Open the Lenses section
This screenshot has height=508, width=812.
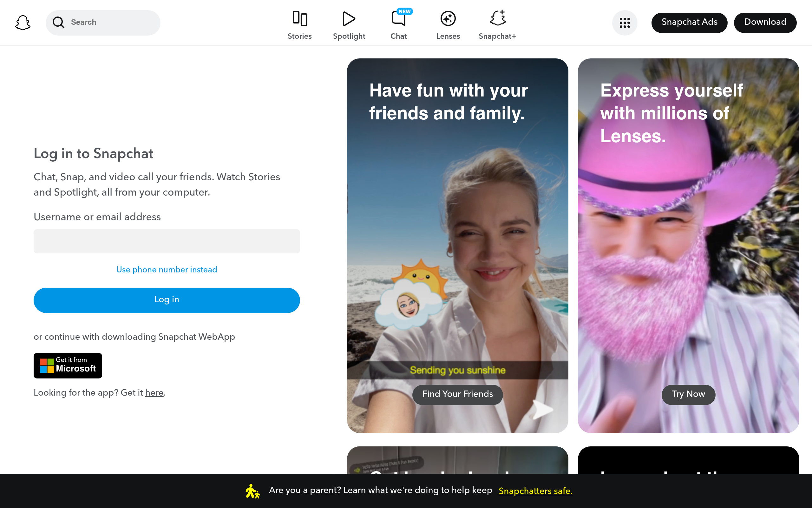tap(448, 25)
